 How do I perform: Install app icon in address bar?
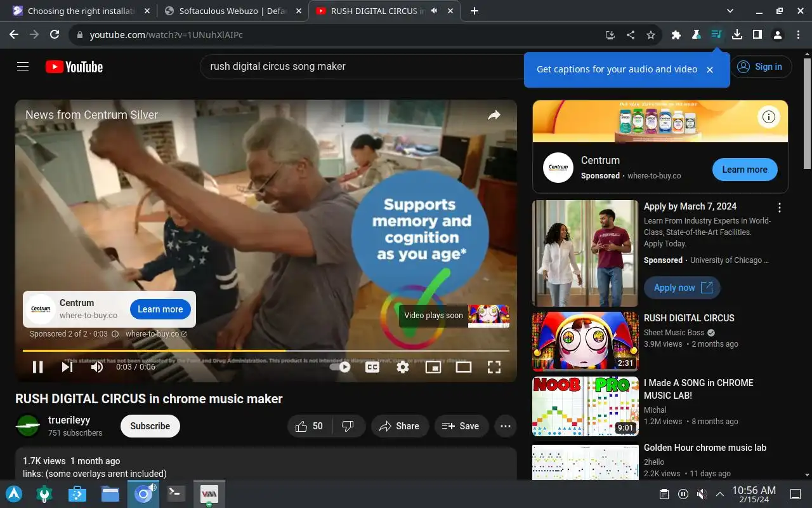pyautogui.click(x=610, y=35)
